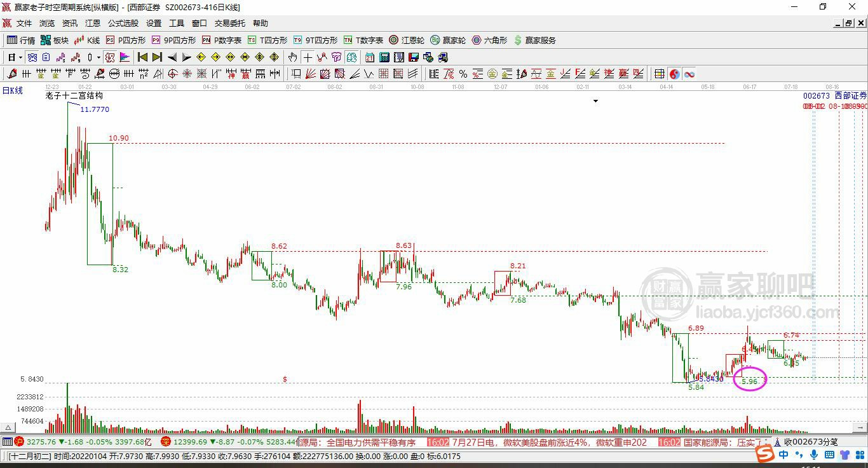Open the T四方形 tool

(x=268, y=40)
